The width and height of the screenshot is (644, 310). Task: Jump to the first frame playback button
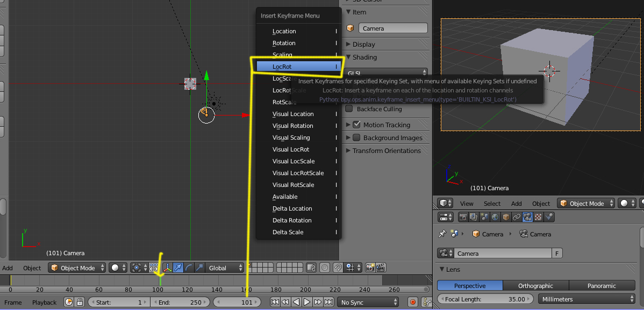pyautogui.click(x=275, y=302)
